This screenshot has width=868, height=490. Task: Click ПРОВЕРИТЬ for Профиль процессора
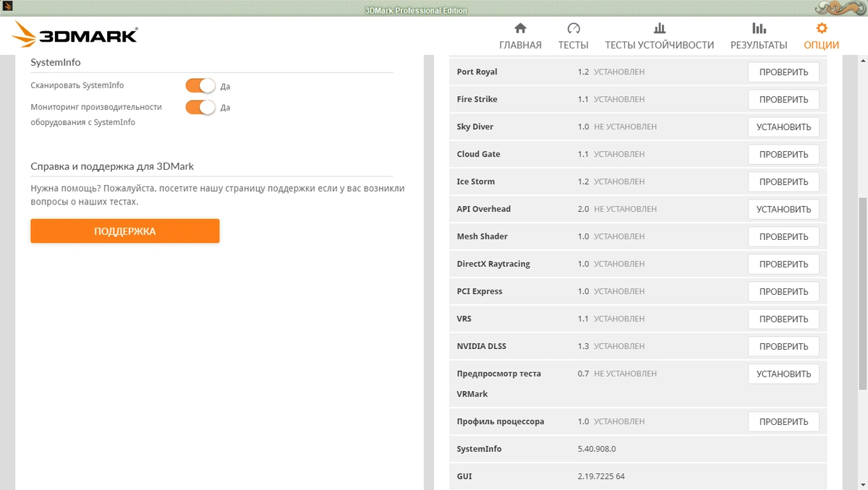click(x=783, y=422)
